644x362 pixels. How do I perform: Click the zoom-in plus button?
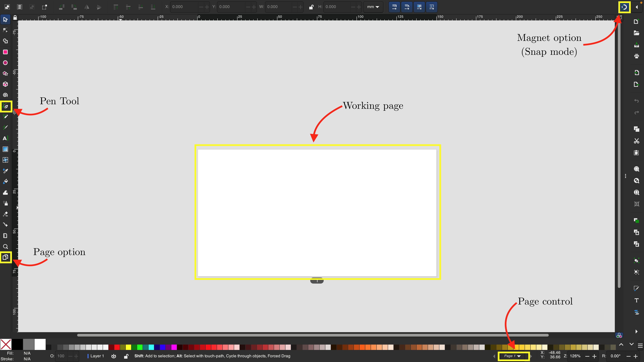coord(594,356)
